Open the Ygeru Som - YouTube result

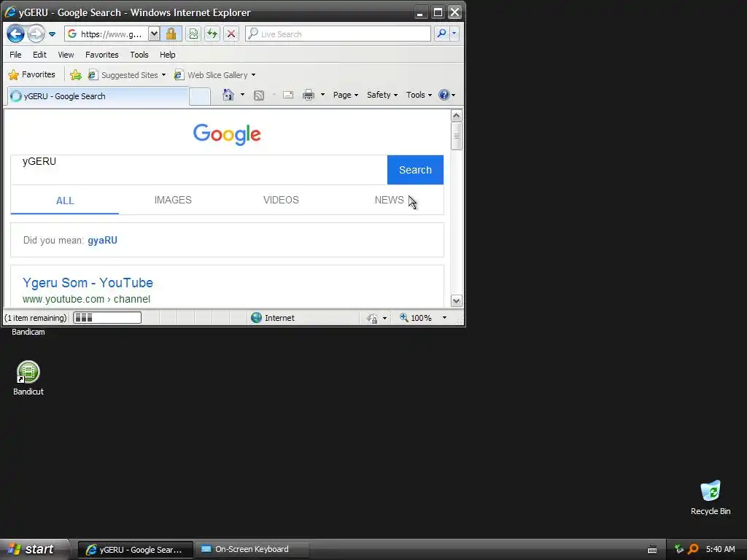click(88, 282)
